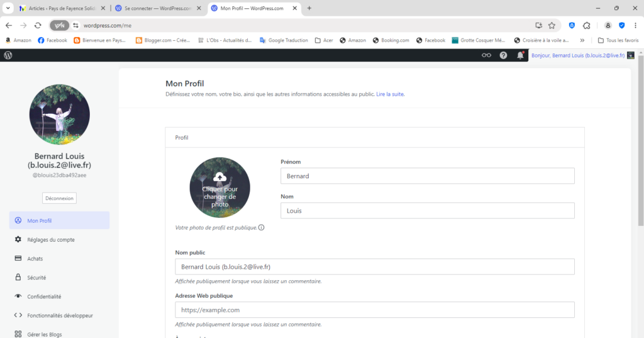Click the Déconnexion button
This screenshot has height=338, width=644.
59,198
